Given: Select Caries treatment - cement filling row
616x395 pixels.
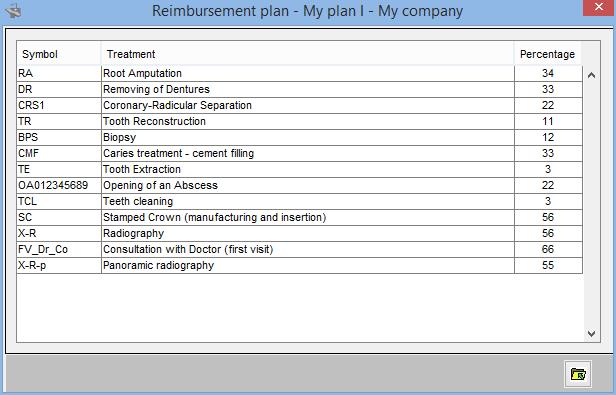Looking at the screenshot, I should point(300,154).
